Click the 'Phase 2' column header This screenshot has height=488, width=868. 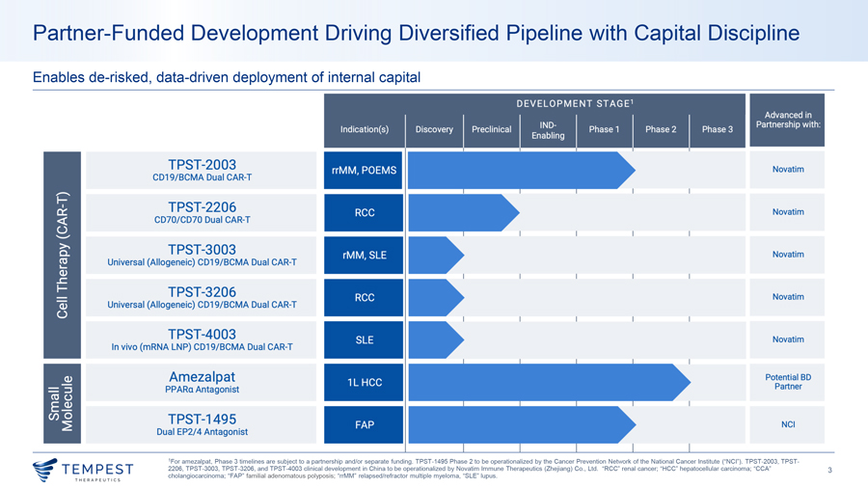point(661,129)
